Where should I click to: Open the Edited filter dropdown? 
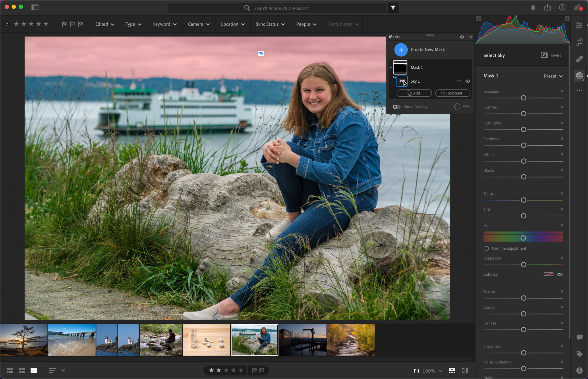tap(105, 24)
